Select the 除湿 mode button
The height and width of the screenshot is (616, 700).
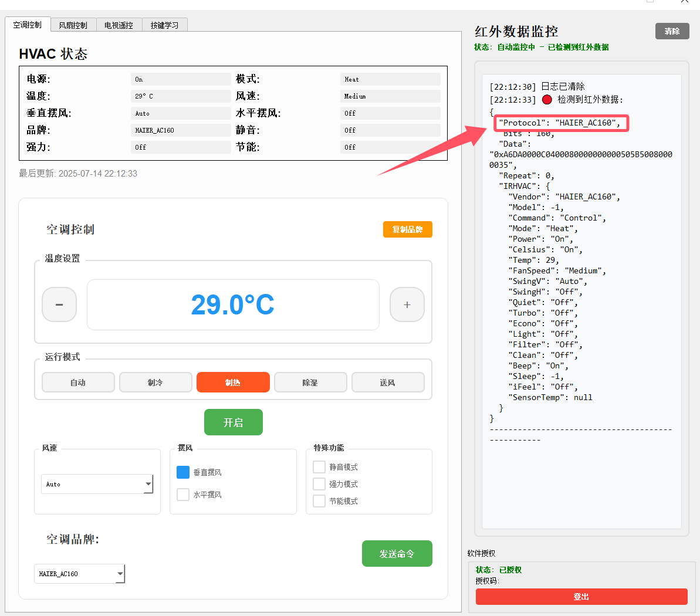[310, 383]
